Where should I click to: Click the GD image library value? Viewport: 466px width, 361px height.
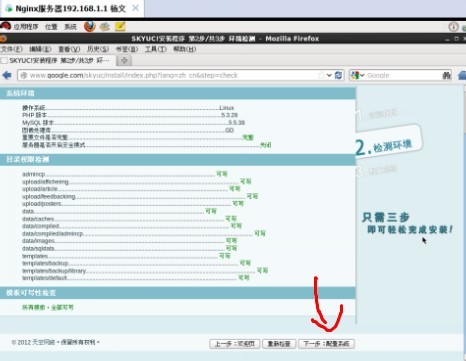[229, 130]
